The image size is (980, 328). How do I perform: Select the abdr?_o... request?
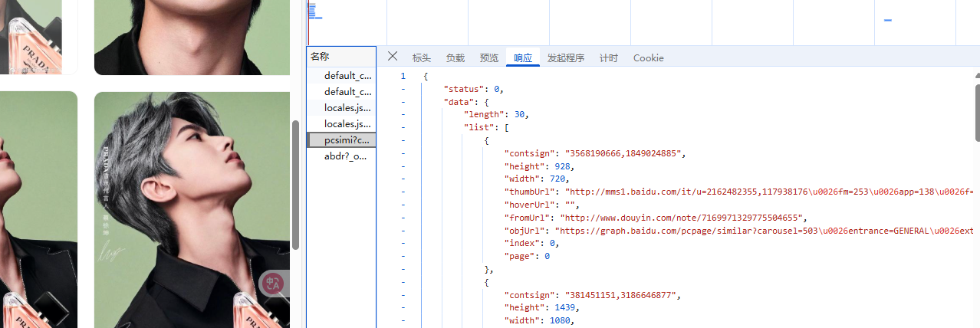341,156
